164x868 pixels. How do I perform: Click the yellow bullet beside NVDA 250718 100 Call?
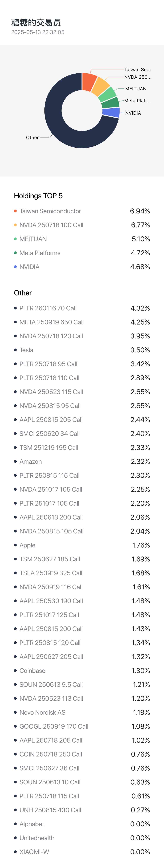[15, 225]
